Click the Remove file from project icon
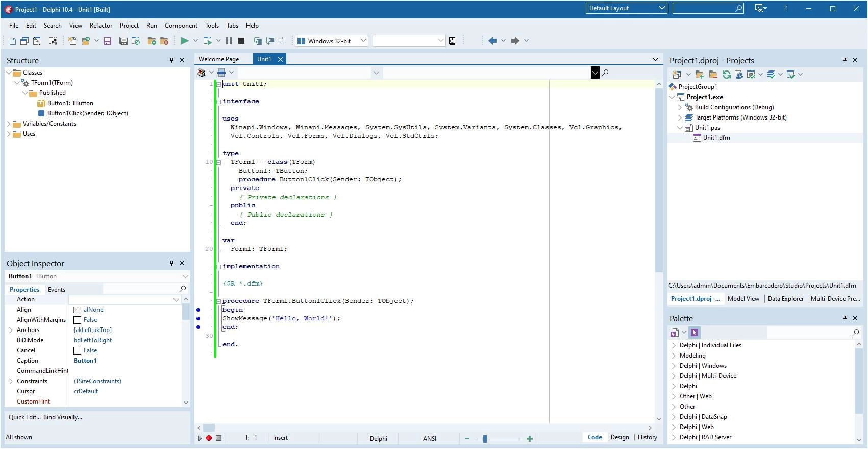868x449 pixels. [164, 41]
